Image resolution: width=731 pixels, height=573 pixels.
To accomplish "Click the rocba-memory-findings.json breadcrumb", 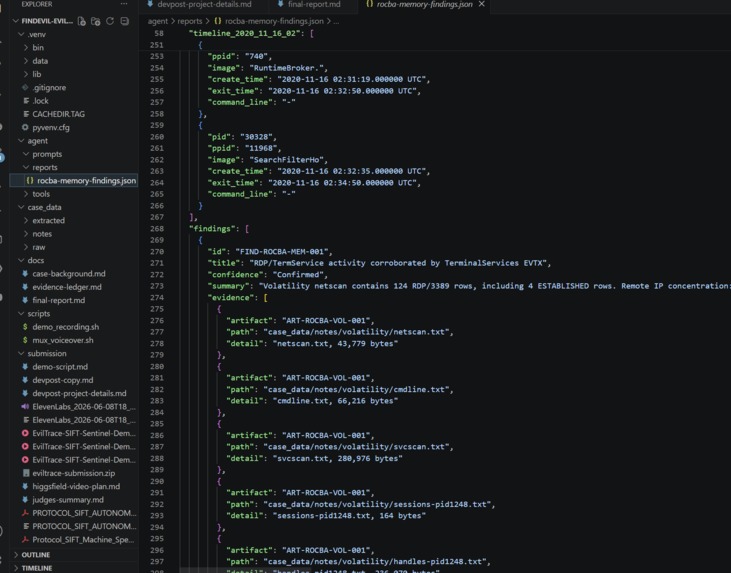I will coord(269,21).
